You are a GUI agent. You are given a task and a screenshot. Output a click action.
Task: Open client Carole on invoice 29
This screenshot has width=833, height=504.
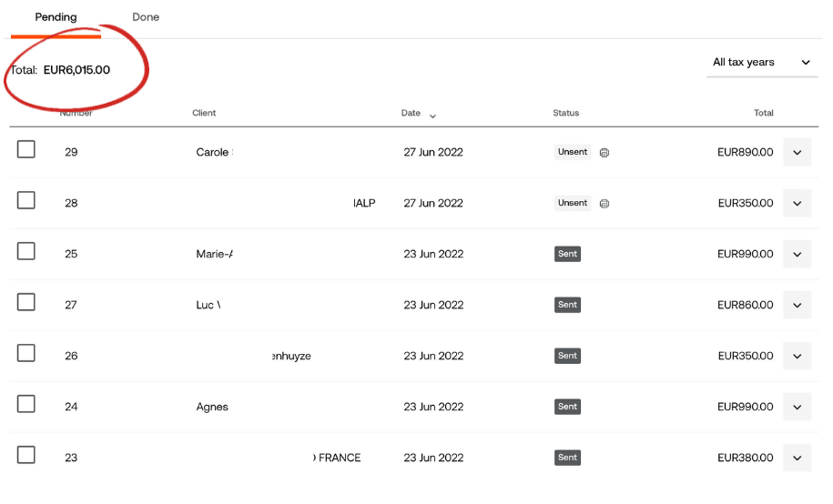pyautogui.click(x=214, y=152)
